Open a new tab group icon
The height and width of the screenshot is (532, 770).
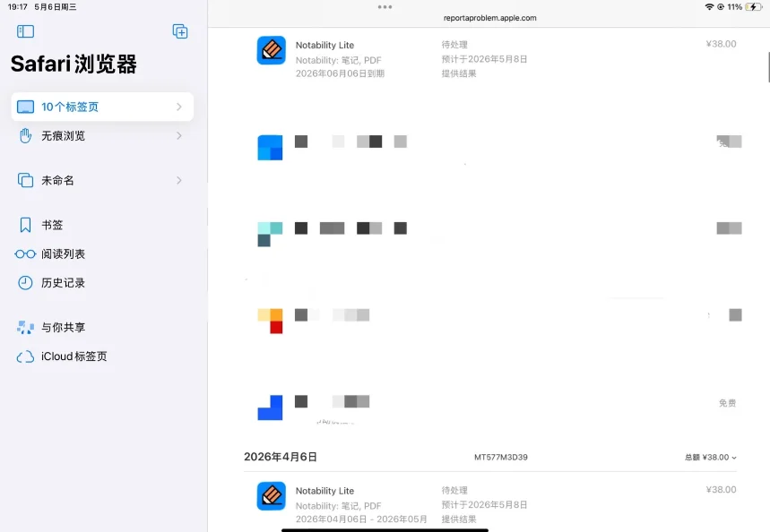180,31
